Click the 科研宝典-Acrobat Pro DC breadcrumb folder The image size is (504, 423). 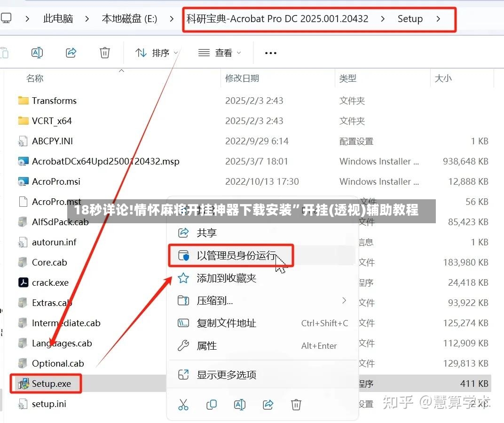click(277, 19)
